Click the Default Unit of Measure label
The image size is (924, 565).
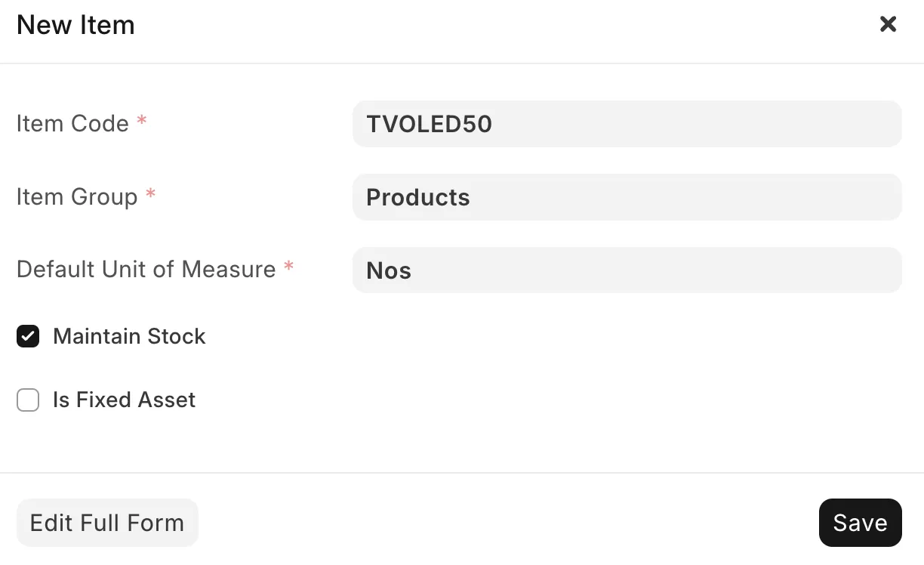tap(146, 269)
